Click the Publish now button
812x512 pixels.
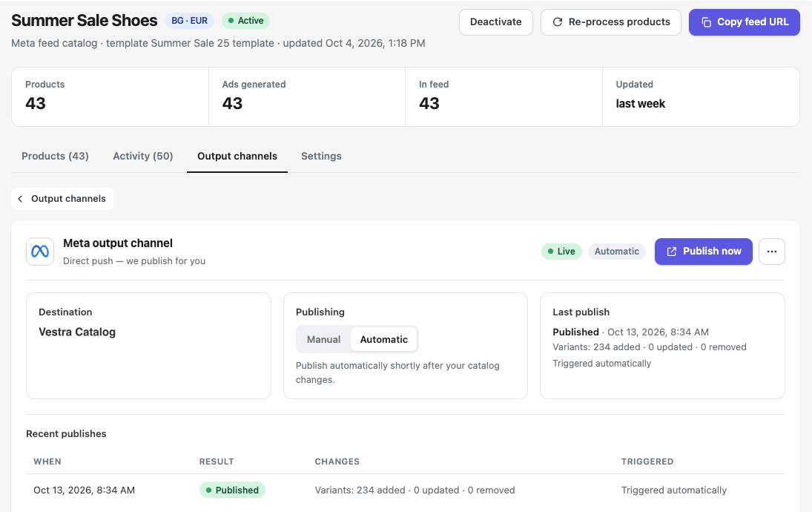pyautogui.click(x=703, y=252)
